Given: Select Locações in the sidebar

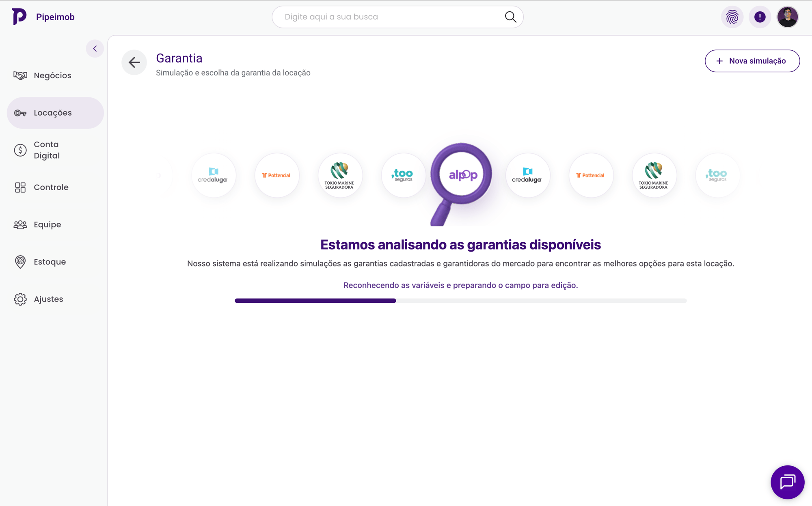Looking at the screenshot, I should click(x=55, y=113).
